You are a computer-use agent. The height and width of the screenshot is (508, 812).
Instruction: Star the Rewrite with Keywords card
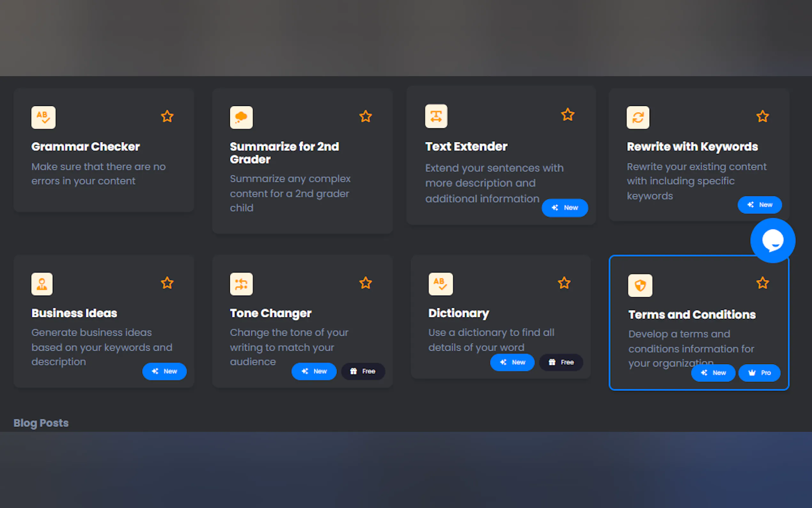point(762,116)
